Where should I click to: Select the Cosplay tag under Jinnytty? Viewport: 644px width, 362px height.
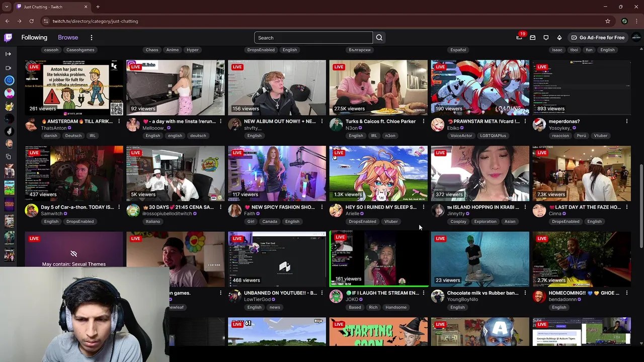click(458, 222)
